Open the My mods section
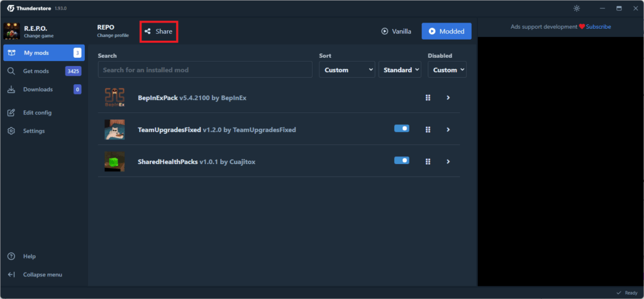The height and width of the screenshot is (299, 644). [44, 53]
